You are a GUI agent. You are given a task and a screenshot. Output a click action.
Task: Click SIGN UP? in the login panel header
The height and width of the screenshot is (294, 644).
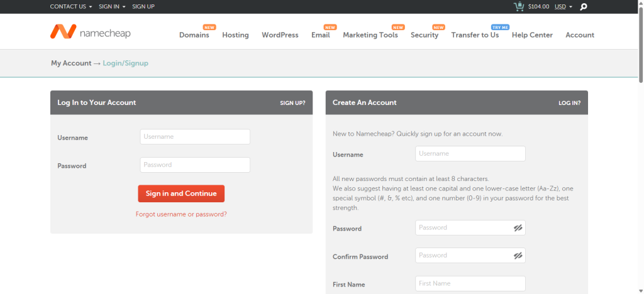pyautogui.click(x=293, y=103)
